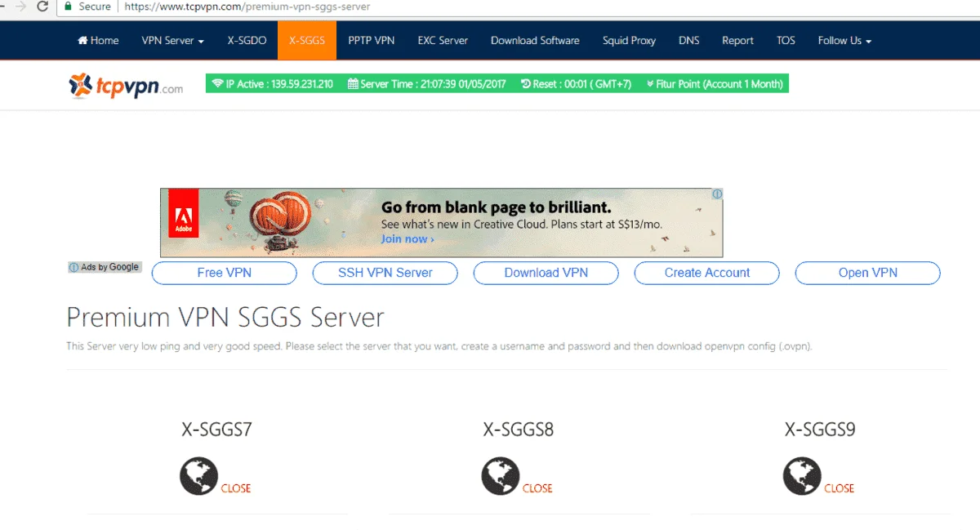This screenshot has width=980, height=530.
Task: Click the SSH VPN Server button
Action: (385, 273)
